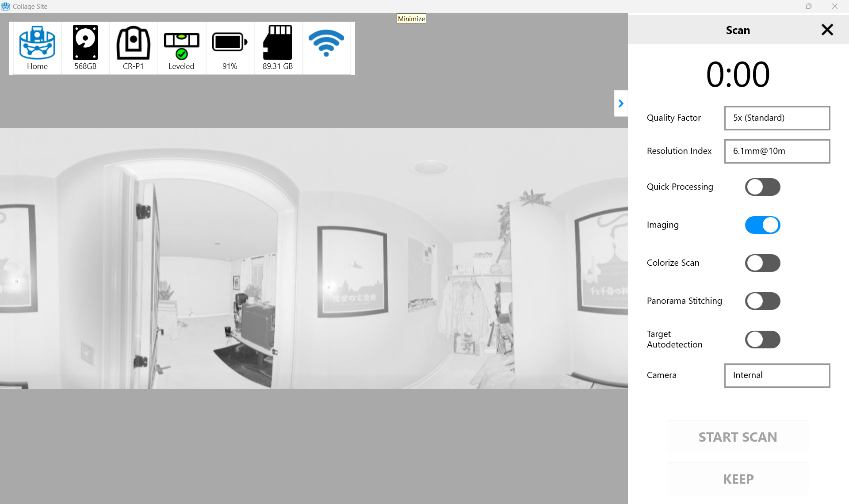This screenshot has width=849, height=504.
Task: Open the 568GB hard drive storage icon
Action: click(85, 47)
